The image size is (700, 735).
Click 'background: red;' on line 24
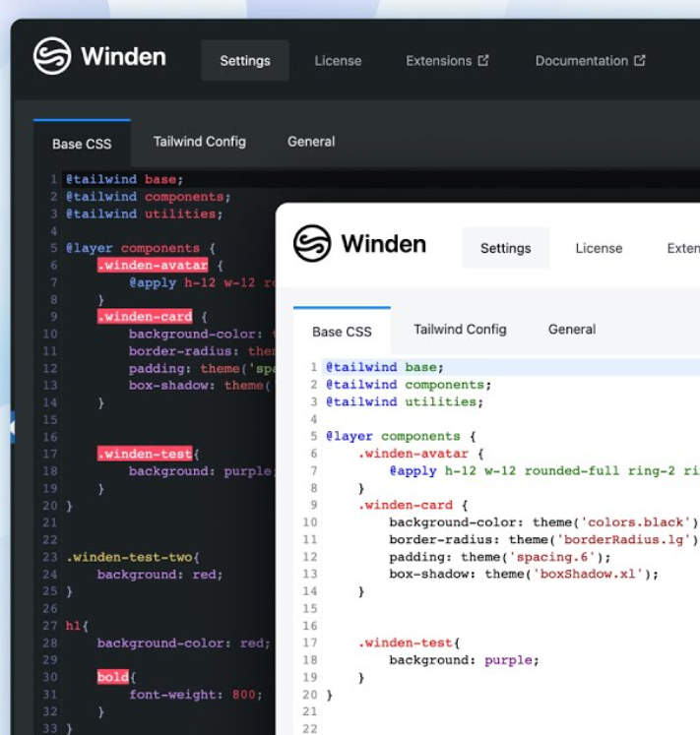[x=160, y=575]
